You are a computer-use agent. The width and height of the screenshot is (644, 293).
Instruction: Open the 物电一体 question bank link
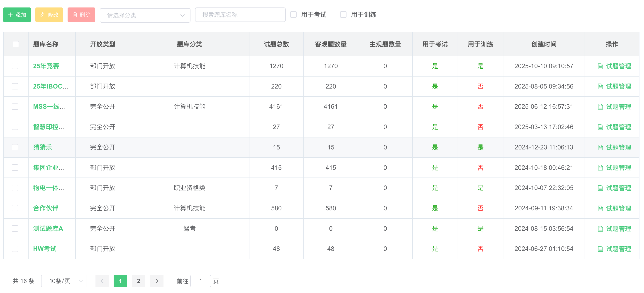49,188
